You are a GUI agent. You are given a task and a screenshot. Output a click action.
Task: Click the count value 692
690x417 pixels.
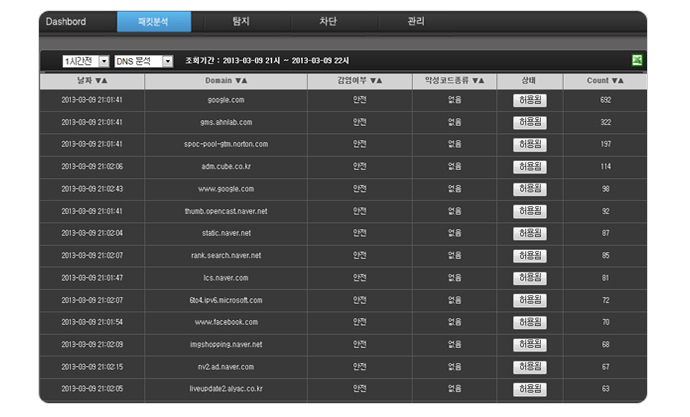click(x=606, y=100)
